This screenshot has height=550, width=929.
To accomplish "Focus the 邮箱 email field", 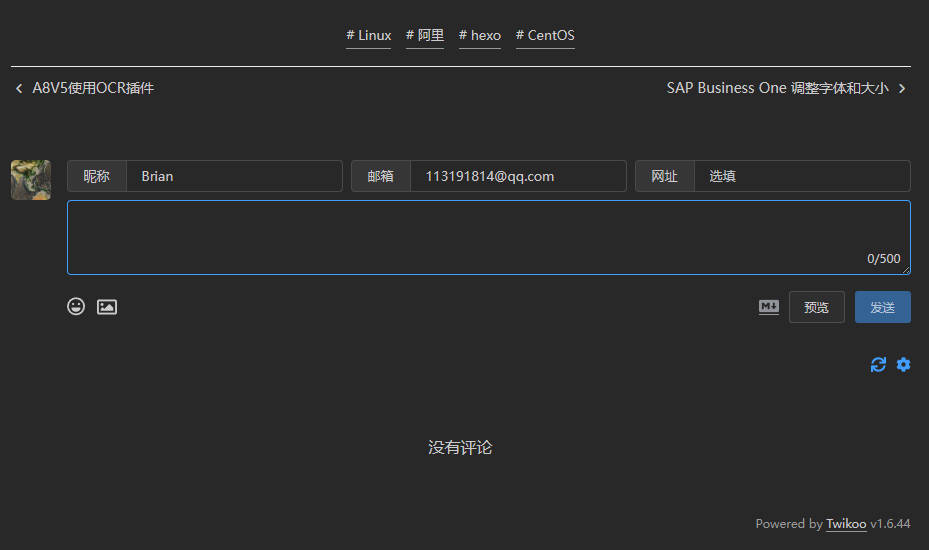I will click(x=518, y=176).
